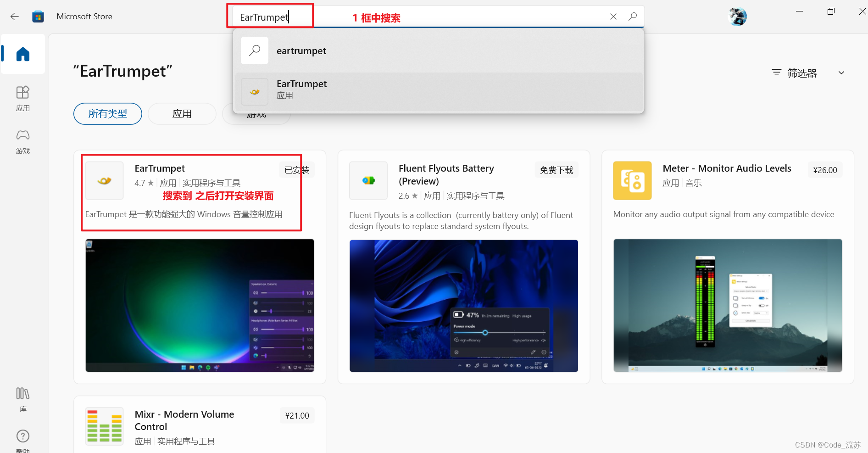
Task: Click the 音乐 category label on Meter
Action: point(693,183)
